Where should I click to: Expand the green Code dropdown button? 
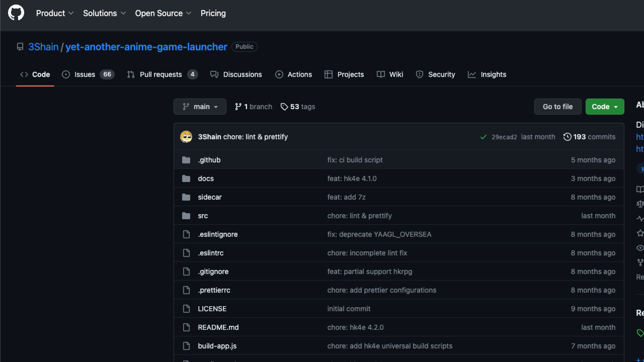[605, 107]
